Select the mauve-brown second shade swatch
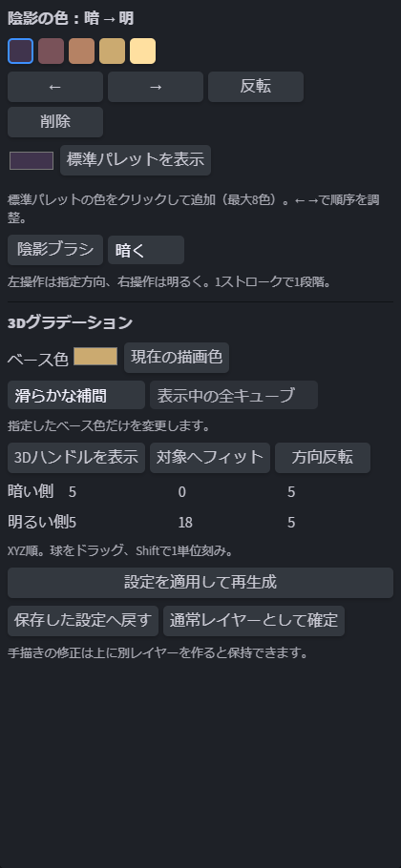401x868 pixels. pyautogui.click(x=51, y=51)
